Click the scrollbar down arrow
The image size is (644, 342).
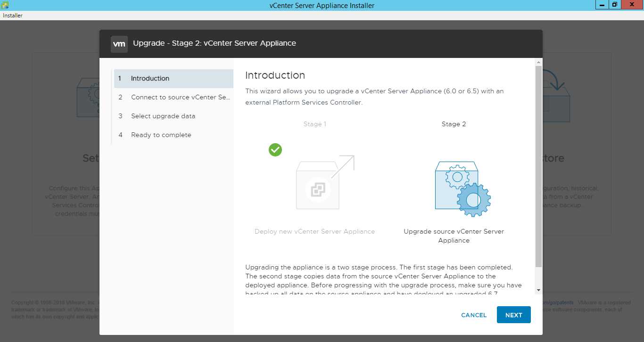pos(537,291)
